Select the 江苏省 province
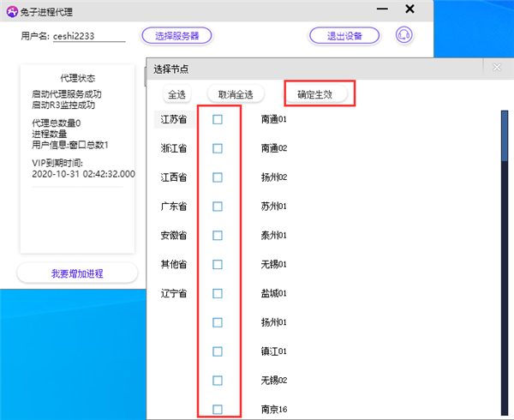Screen dimensions: 514x420 (175, 120)
